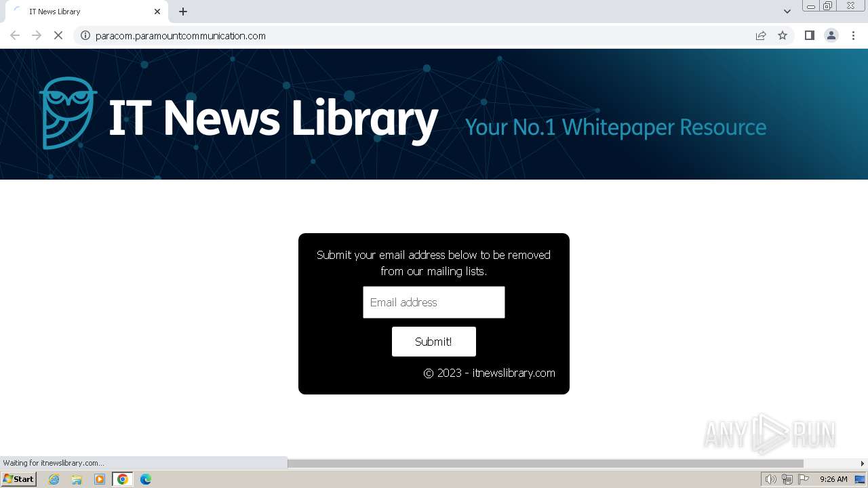
Task: Focus the Email address field
Action: coord(434,302)
